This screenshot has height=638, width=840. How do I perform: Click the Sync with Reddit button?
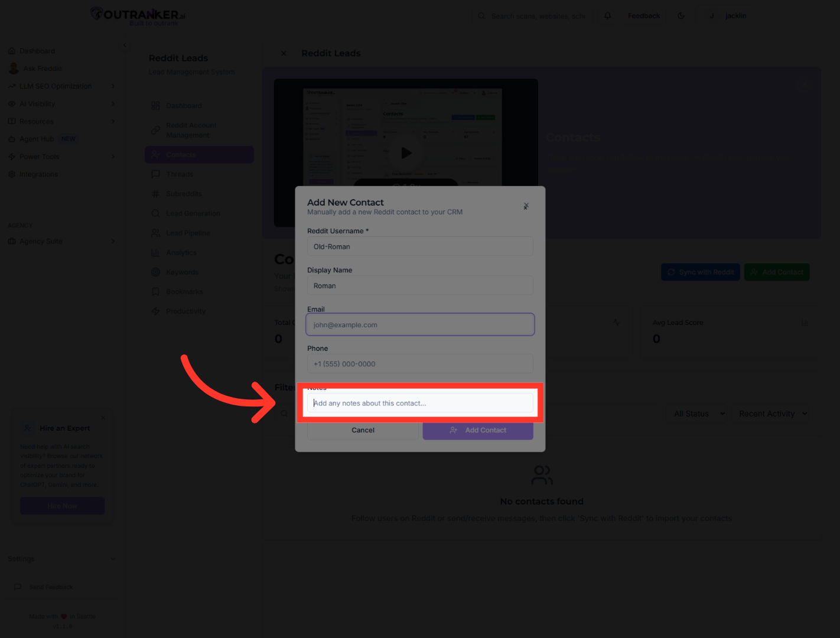(701, 272)
